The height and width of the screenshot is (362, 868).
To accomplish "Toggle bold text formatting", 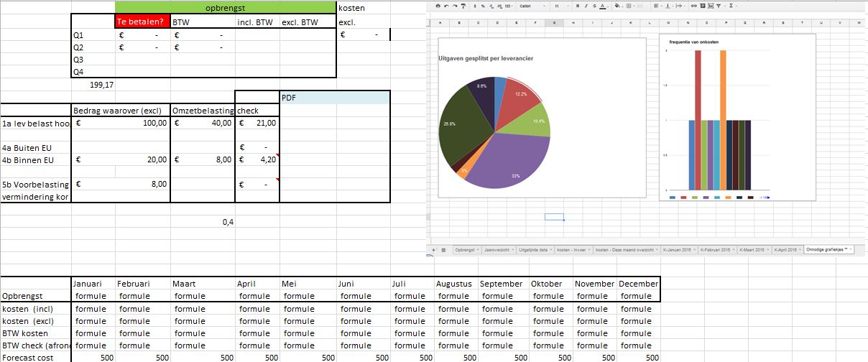I will click(577, 6).
